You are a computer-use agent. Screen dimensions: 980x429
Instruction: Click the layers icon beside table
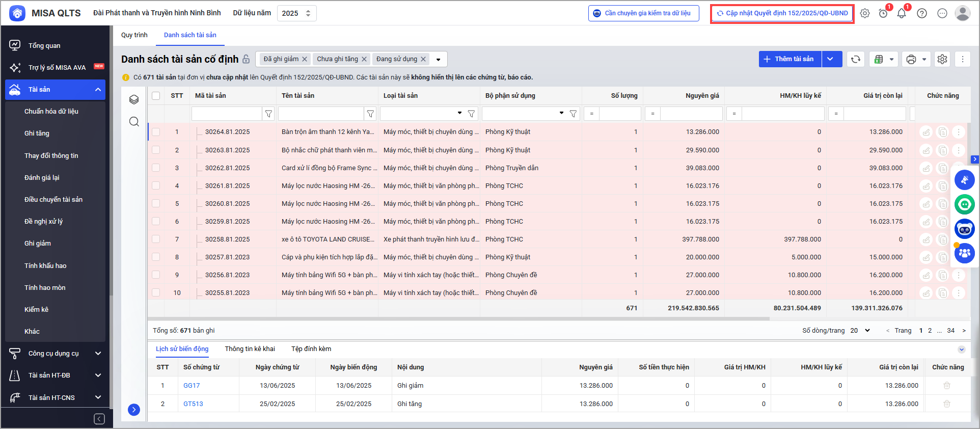(x=134, y=99)
